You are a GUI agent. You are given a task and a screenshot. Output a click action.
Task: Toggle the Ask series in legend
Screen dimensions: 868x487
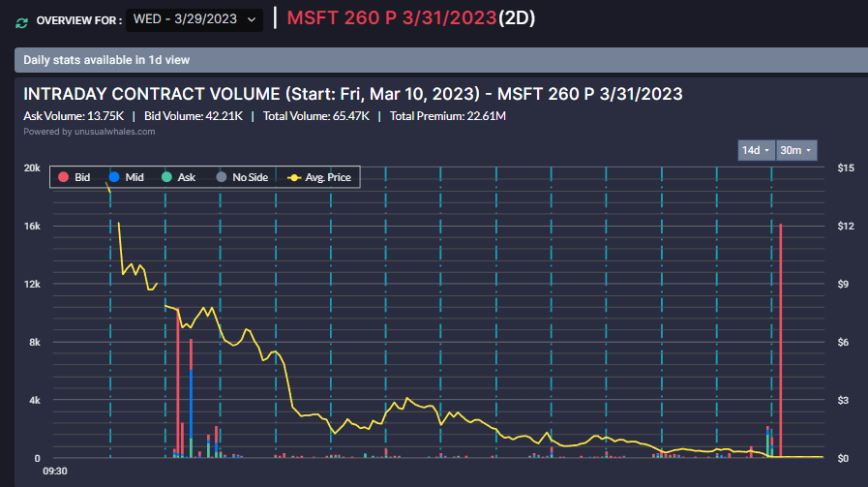[178, 177]
